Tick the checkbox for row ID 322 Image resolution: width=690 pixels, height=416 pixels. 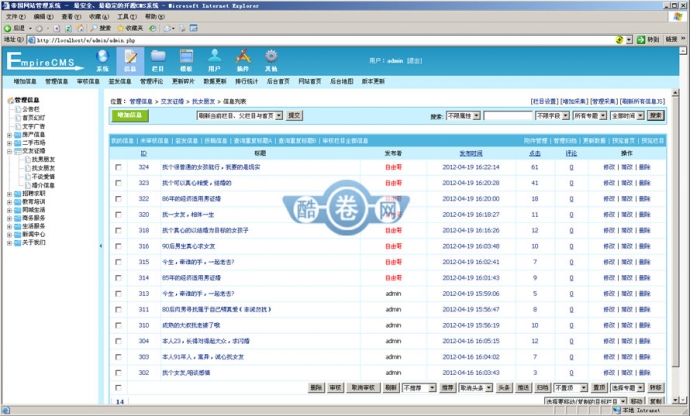118,199
